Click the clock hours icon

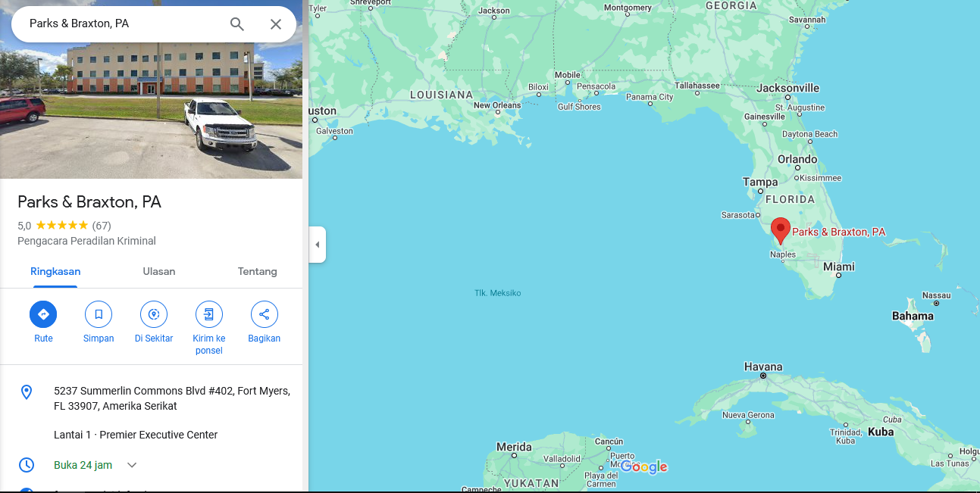(x=27, y=465)
